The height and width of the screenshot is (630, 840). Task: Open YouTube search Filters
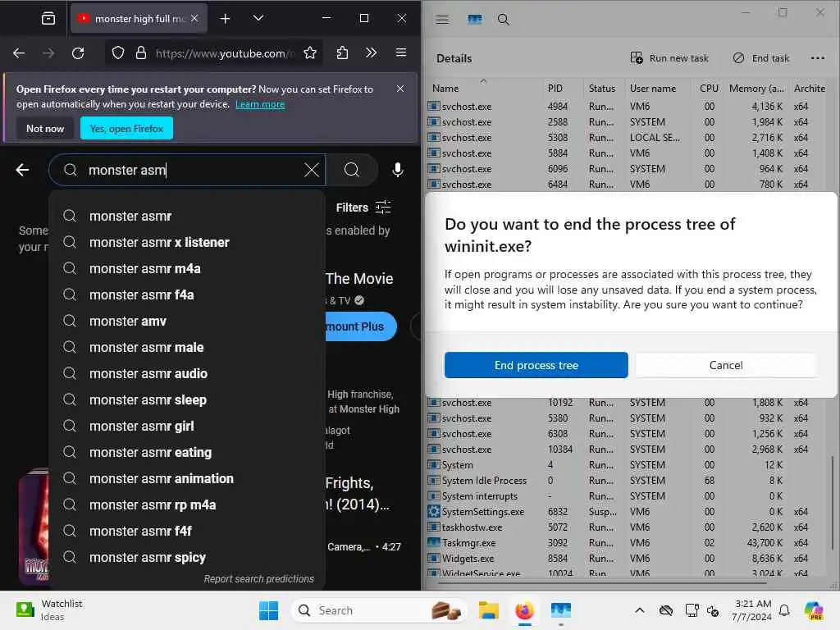pyautogui.click(x=363, y=208)
